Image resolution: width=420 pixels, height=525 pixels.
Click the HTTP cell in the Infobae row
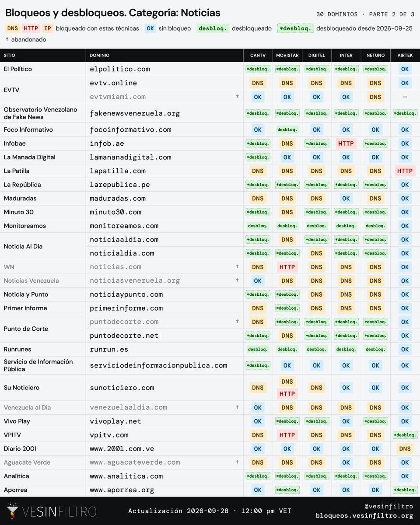[346, 143]
